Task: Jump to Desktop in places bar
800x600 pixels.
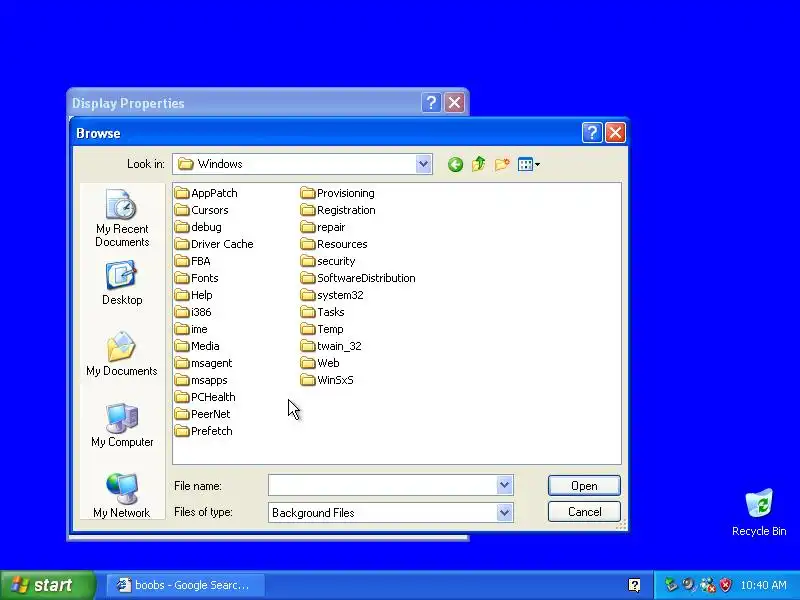Action: 122,284
